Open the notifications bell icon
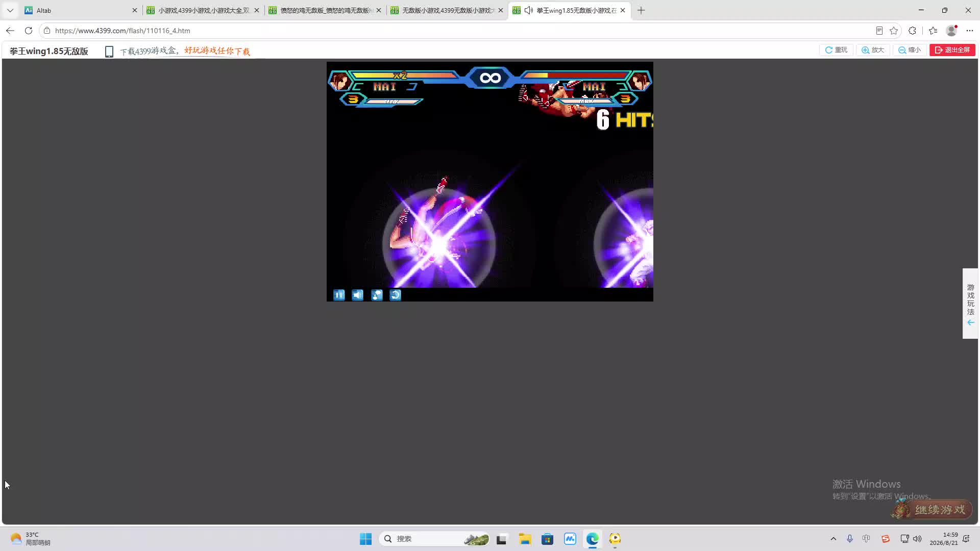Screen dimensions: 980x551 coord(966,539)
